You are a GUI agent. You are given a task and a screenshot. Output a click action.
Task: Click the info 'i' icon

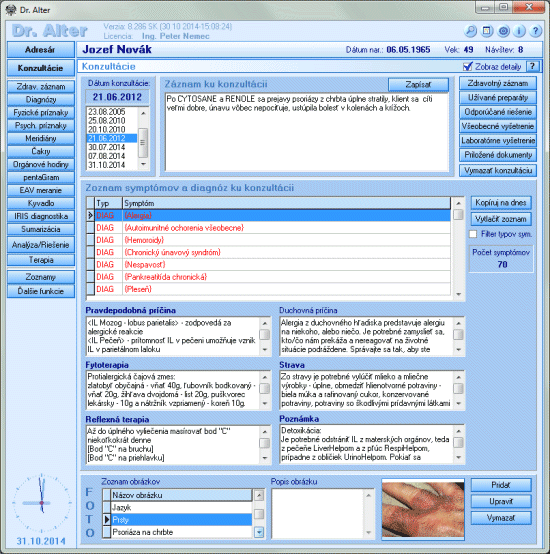coord(519,31)
